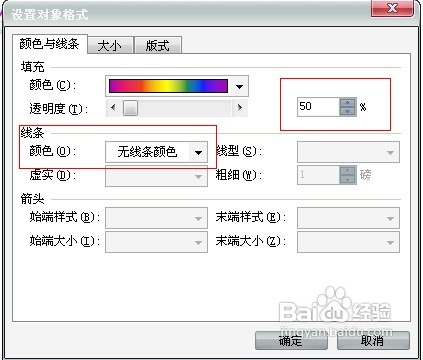Click the rainbow fill color swatch
The image size is (423, 360).
coord(168,86)
